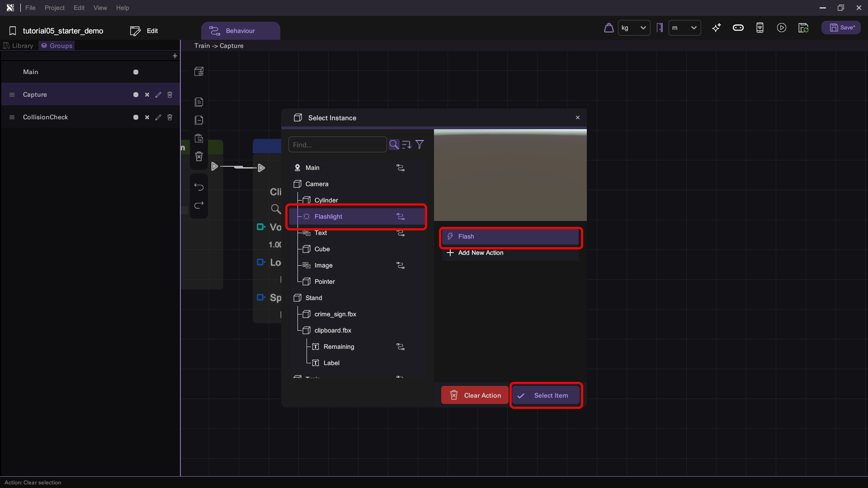Click the build/export icon beside Save
Image resolution: width=868 pixels, height=488 pixels.
tap(803, 28)
